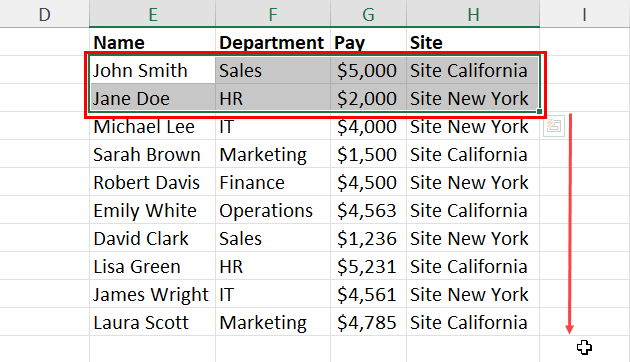Select column D header
The width and height of the screenshot is (630, 362).
[45, 14]
